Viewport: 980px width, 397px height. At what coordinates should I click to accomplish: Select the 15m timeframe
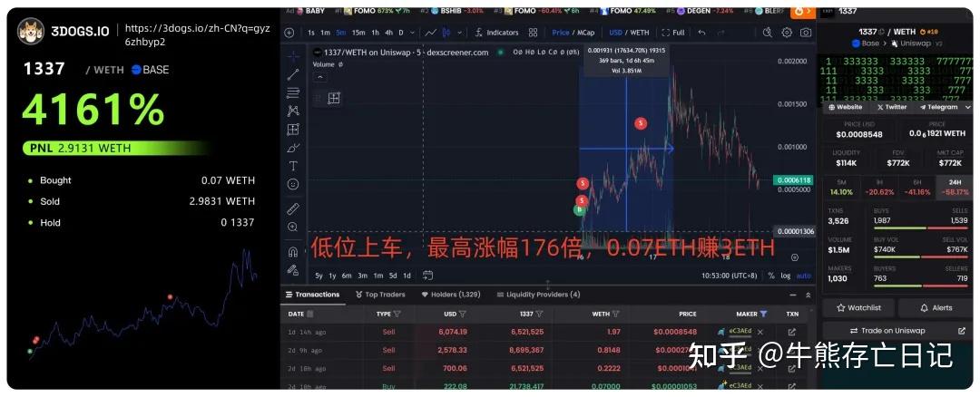358,33
